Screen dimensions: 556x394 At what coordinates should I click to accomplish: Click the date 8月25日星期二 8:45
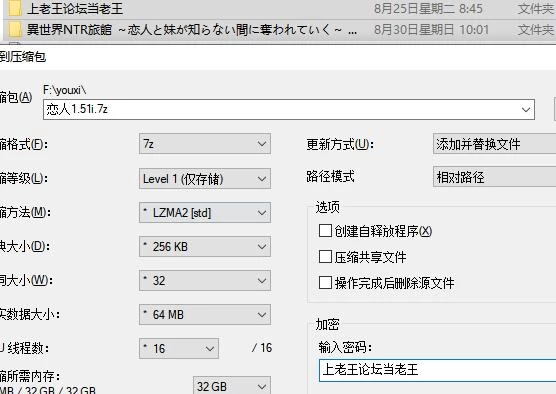tap(428, 9)
